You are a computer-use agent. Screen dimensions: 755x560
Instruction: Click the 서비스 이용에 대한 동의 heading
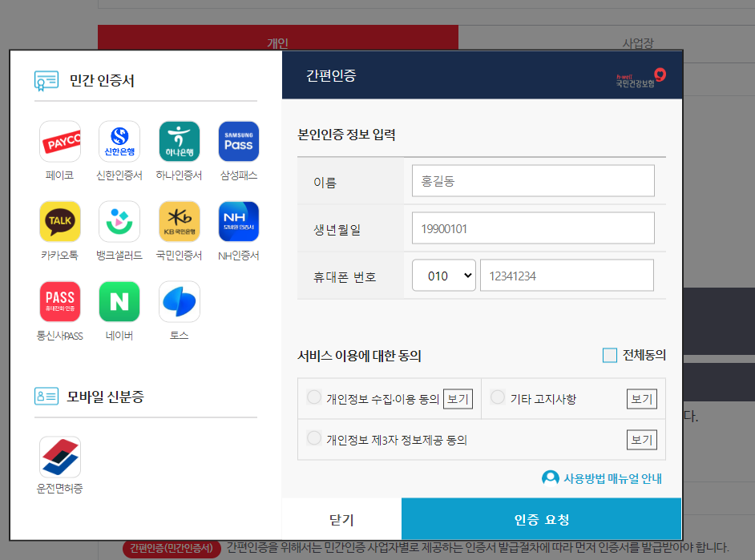[x=359, y=356]
